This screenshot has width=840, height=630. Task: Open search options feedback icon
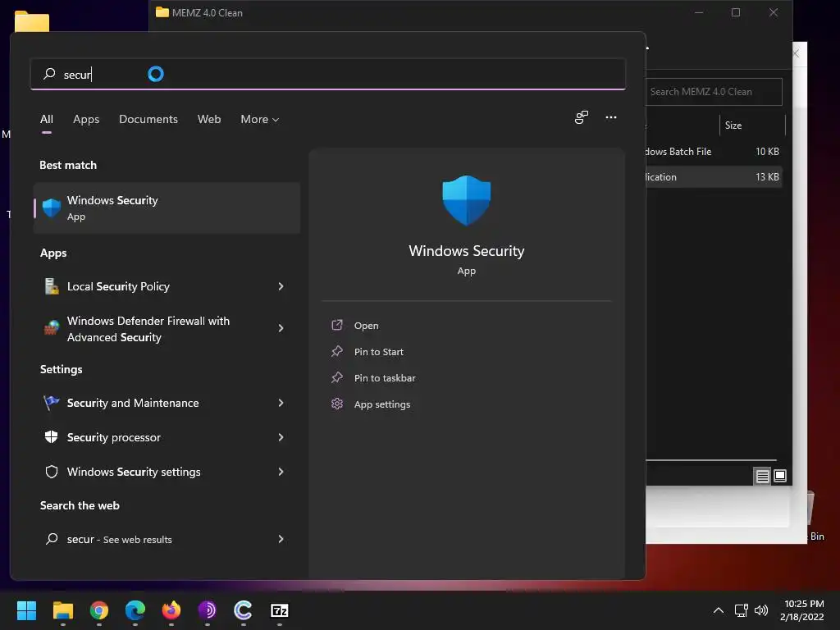[x=582, y=117]
